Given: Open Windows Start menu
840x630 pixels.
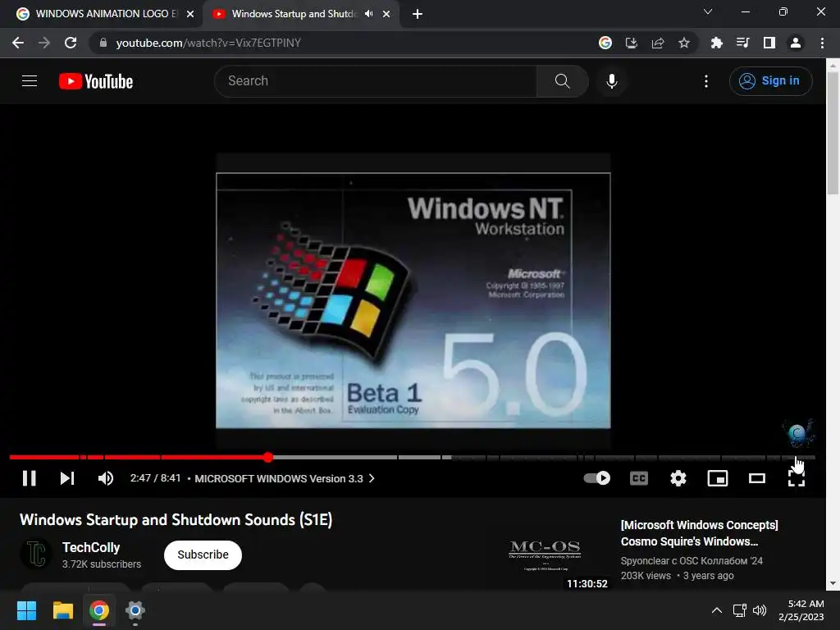Looking at the screenshot, I should coord(26,610).
